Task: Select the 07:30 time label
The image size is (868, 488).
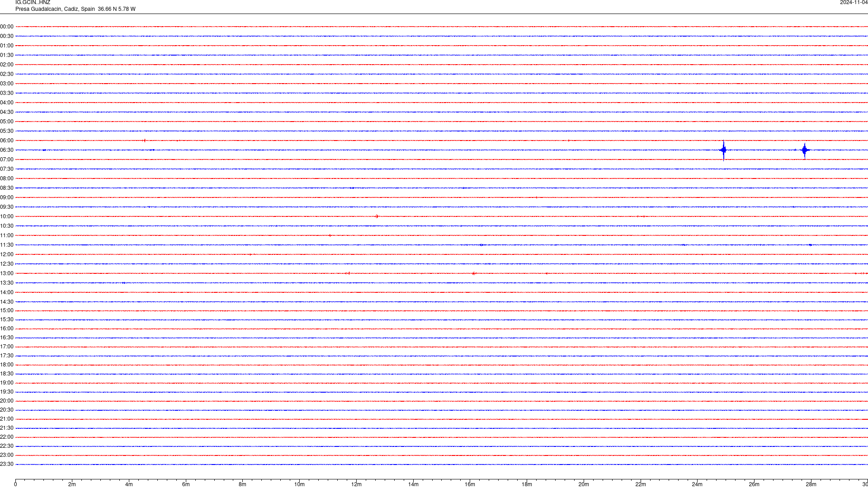Action: pyautogui.click(x=7, y=169)
